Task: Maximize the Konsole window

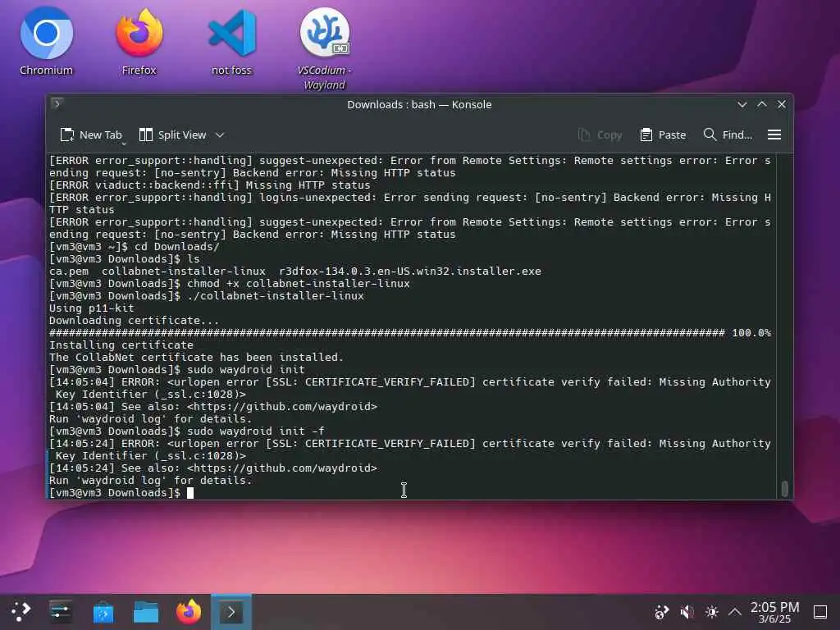Action: click(762, 104)
